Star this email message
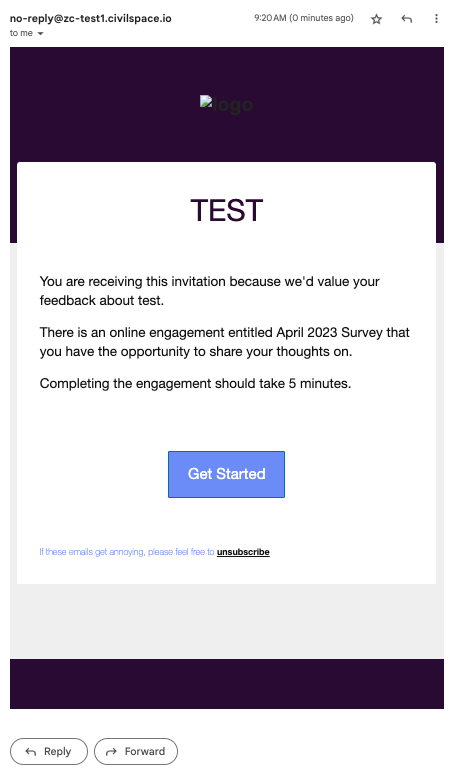The image size is (456, 779). 377,19
